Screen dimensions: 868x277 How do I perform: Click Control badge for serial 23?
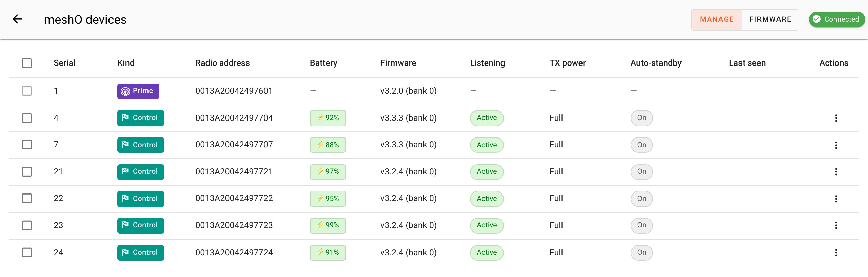(141, 225)
